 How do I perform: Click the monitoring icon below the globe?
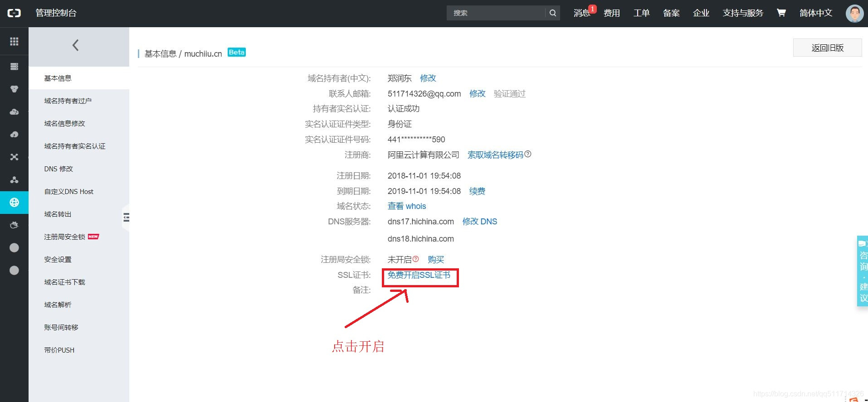point(14,225)
